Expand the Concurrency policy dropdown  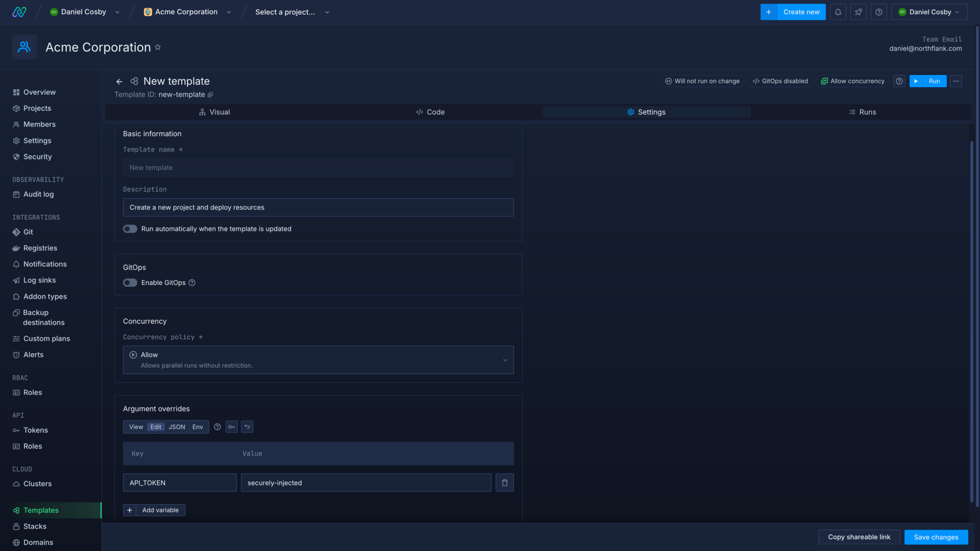click(318, 360)
